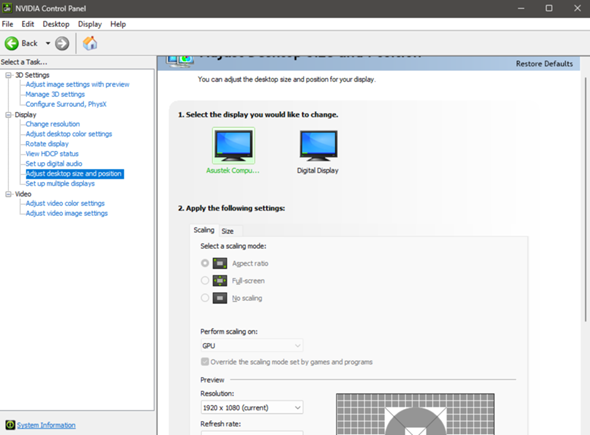Open Change resolution task
The height and width of the screenshot is (435, 590).
53,124
